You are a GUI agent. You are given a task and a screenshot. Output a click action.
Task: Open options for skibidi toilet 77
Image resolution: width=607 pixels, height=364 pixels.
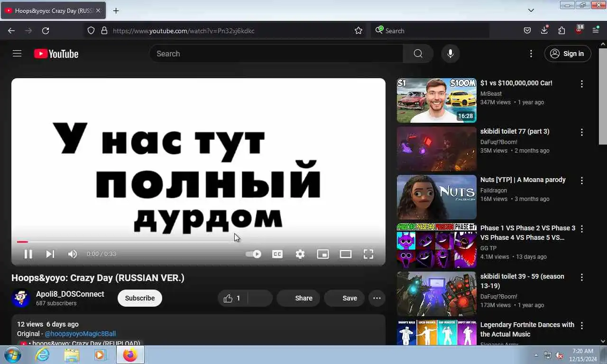click(x=582, y=132)
